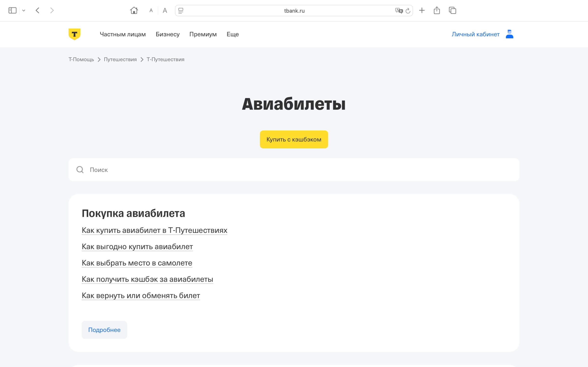Viewport: 588px width, 367px height.
Task: Show the reader view icon in address bar
Action: pyautogui.click(x=181, y=11)
